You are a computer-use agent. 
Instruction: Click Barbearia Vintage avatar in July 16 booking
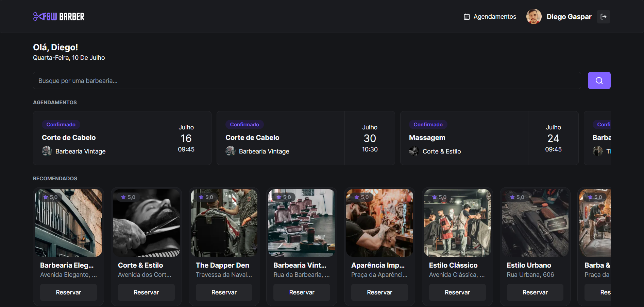tap(47, 151)
